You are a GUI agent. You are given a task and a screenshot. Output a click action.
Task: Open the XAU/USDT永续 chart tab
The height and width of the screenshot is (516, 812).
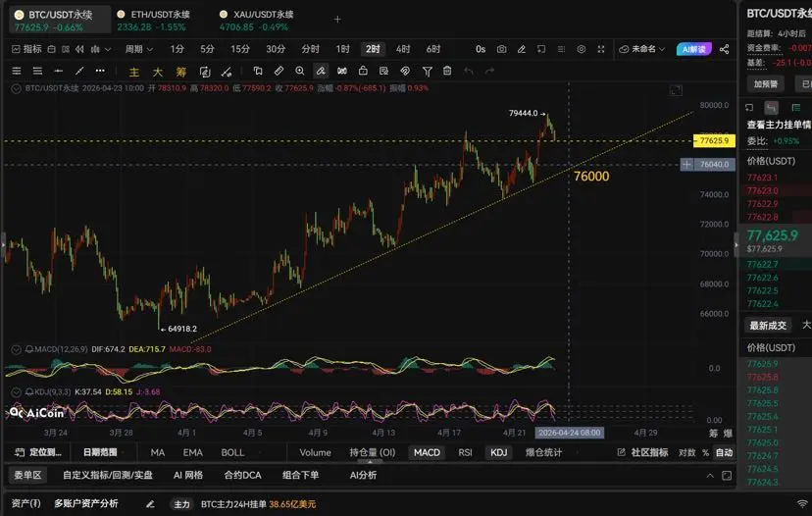click(256, 20)
